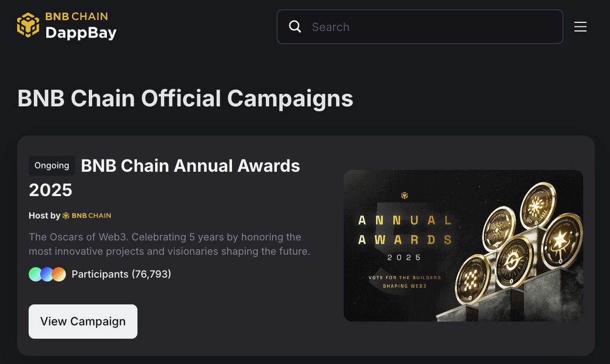Click the lowest-left gold coin in banner
The width and height of the screenshot is (610, 364).
(472, 281)
